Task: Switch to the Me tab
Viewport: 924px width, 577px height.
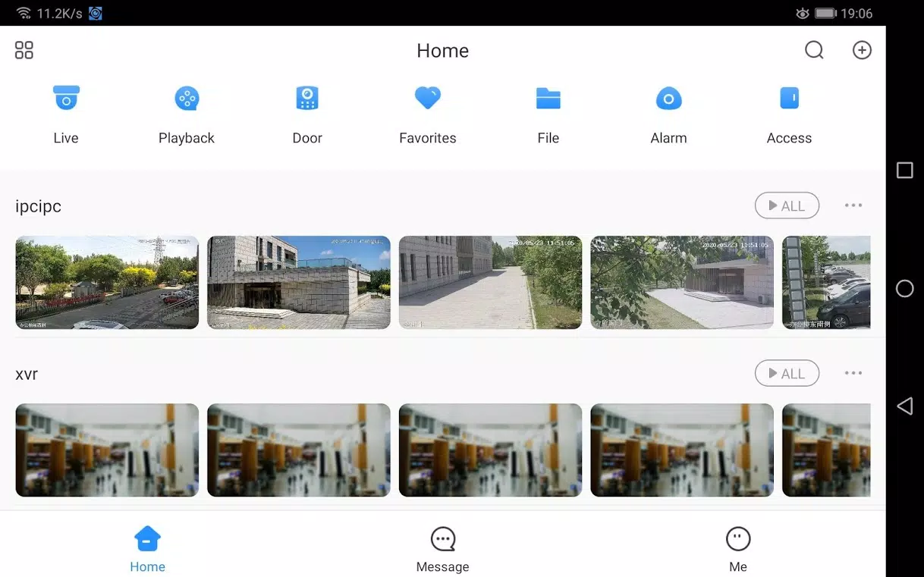Action: tap(738, 550)
